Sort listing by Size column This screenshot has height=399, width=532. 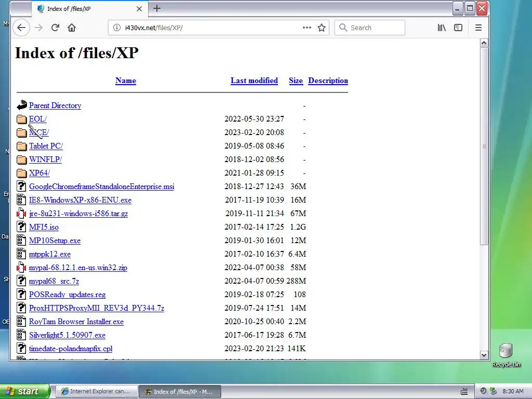coord(296,81)
